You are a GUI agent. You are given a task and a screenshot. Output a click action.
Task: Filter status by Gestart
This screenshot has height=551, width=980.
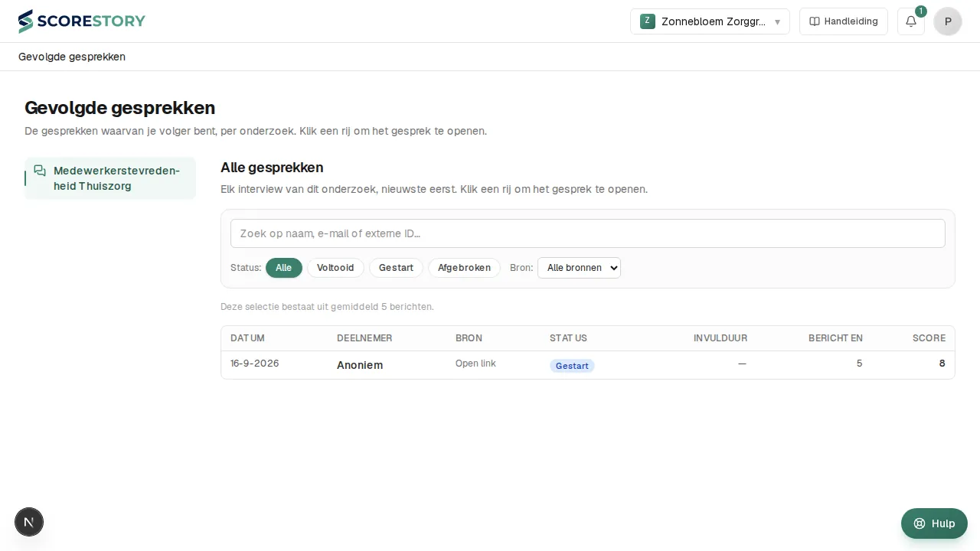(x=396, y=268)
